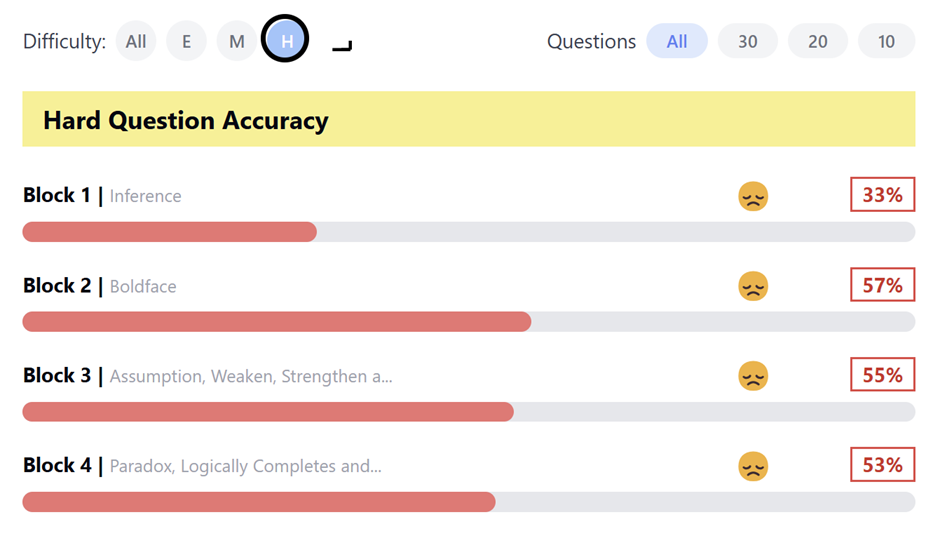The height and width of the screenshot is (557, 940).
Task: Limit to last 30 questions
Action: pos(748,41)
